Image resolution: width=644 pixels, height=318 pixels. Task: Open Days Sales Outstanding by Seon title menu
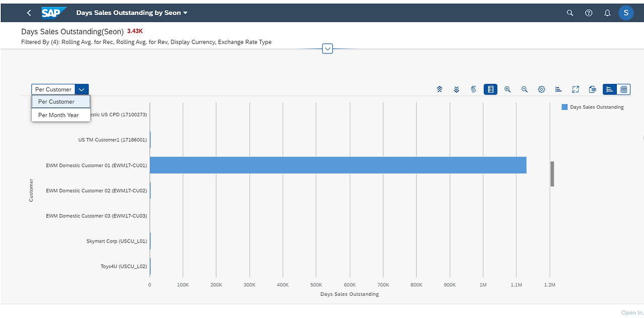(132, 13)
